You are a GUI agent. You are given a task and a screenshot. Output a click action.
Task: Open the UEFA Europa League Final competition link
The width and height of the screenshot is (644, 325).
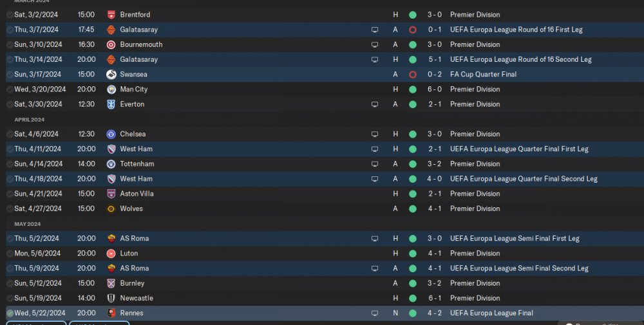(491, 313)
